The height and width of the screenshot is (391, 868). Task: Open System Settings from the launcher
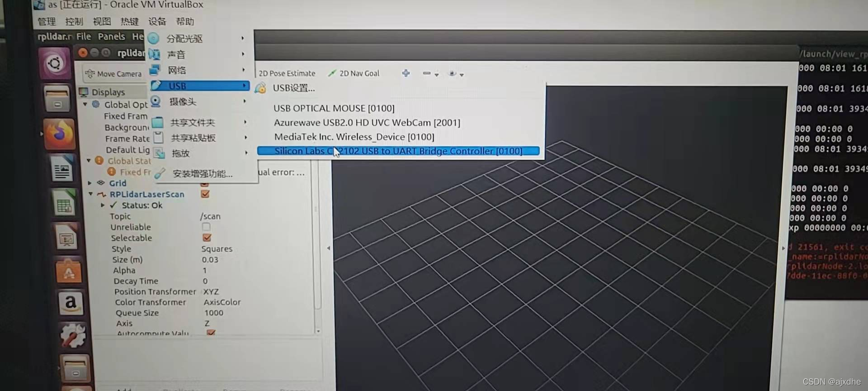72,335
